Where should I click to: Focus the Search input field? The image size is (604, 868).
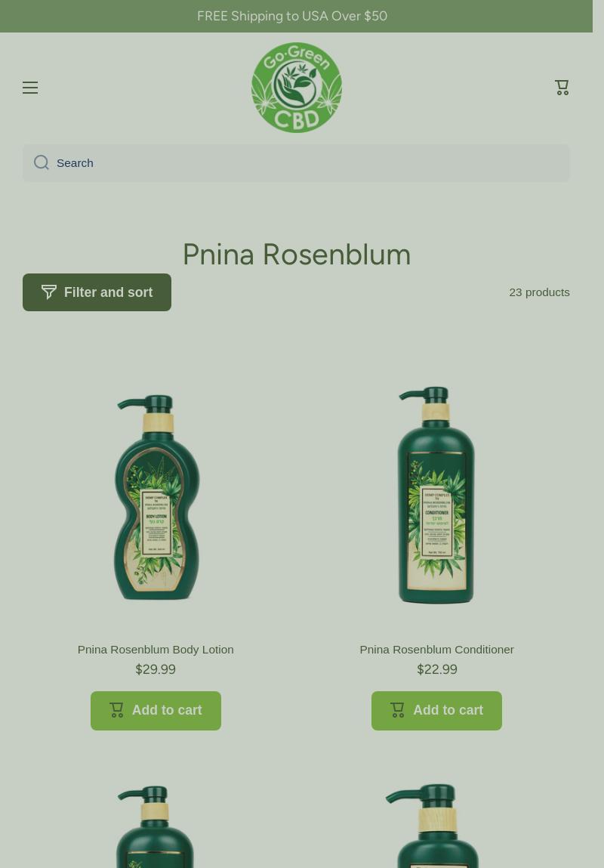coord(296,162)
